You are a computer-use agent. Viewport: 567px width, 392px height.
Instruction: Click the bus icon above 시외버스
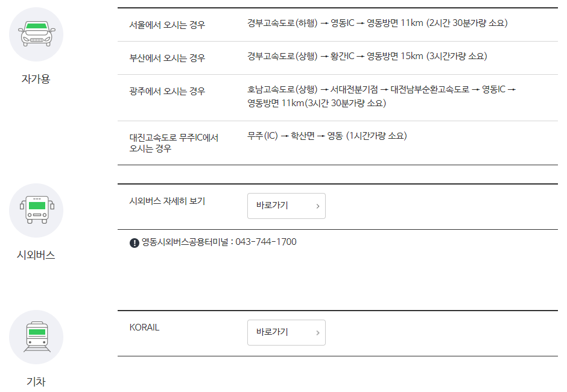(x=36, y=210)
